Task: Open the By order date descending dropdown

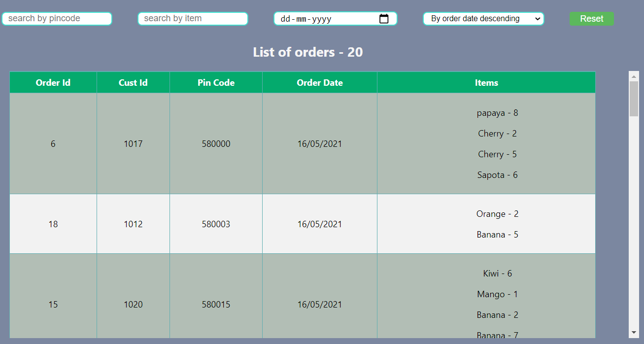Action: [x=483, y=18]
